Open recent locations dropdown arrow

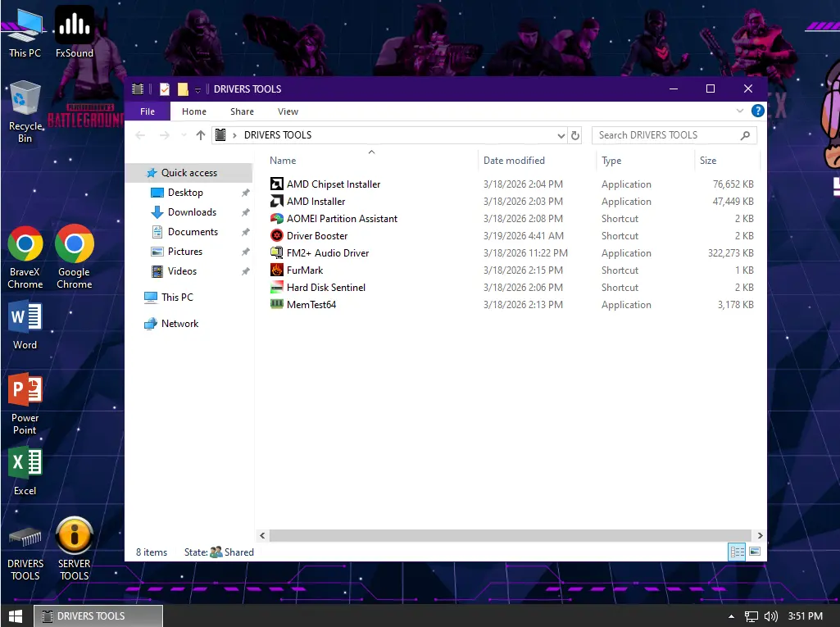point(184,135)
